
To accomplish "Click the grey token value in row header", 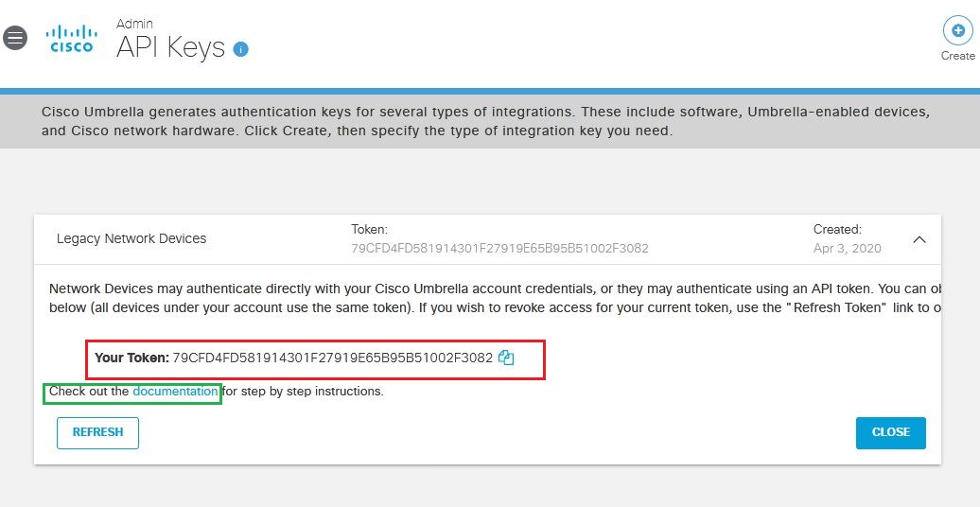I will (x=499, y=249).
